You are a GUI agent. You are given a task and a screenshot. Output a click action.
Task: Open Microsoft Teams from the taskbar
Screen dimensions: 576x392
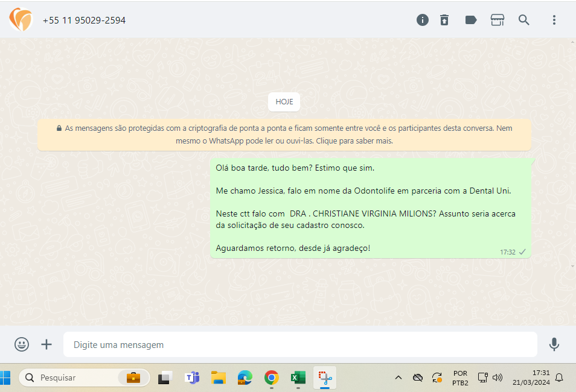[x=192, y=378]
